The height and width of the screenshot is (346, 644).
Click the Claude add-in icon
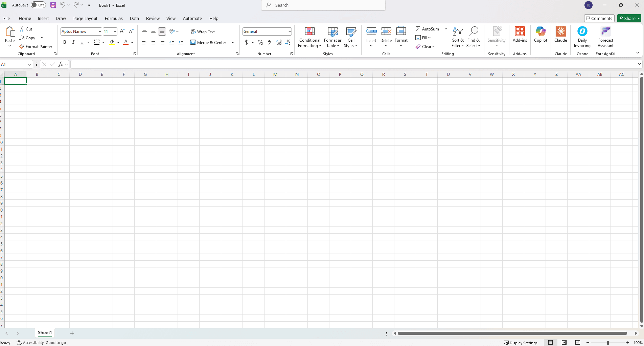[x=560, y=35]
